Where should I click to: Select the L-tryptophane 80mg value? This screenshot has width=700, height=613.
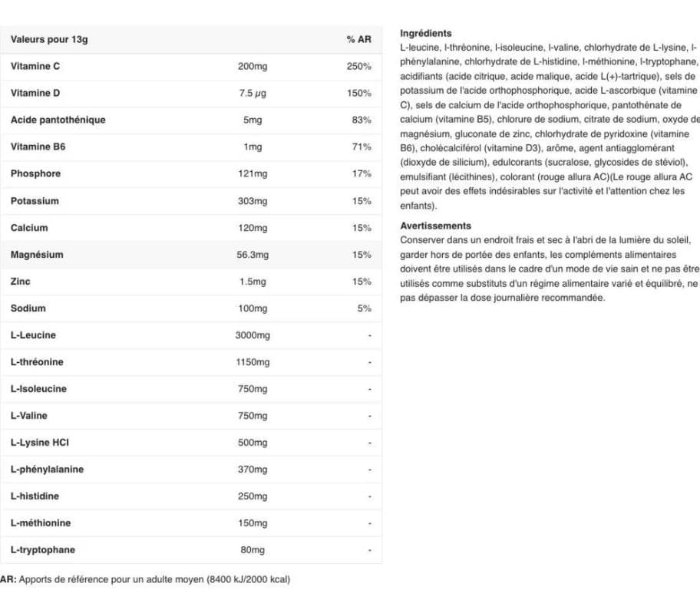tap(253, 549)
